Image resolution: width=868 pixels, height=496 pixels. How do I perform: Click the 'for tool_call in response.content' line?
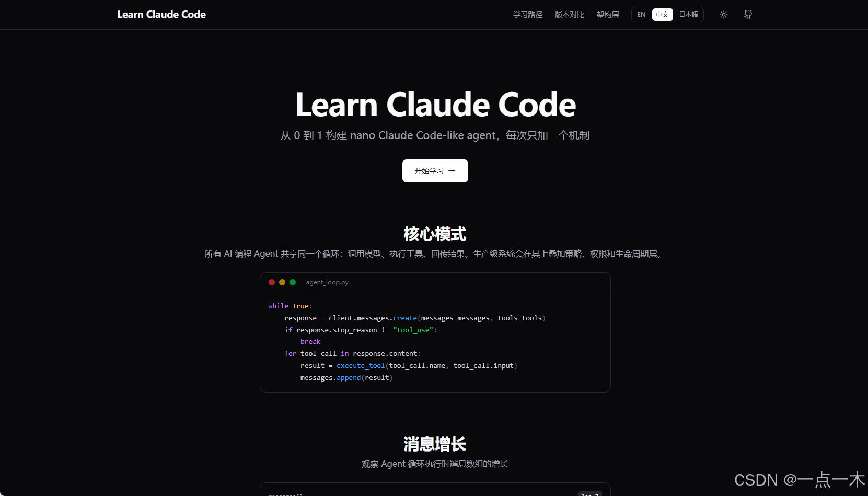coord(353,354)
